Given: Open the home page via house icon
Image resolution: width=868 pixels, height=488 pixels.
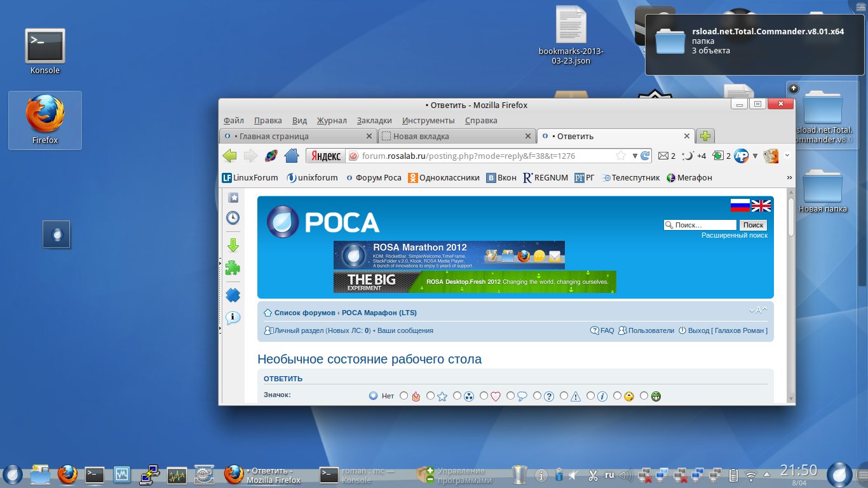Looking at the screenshot, I should 292,156.
